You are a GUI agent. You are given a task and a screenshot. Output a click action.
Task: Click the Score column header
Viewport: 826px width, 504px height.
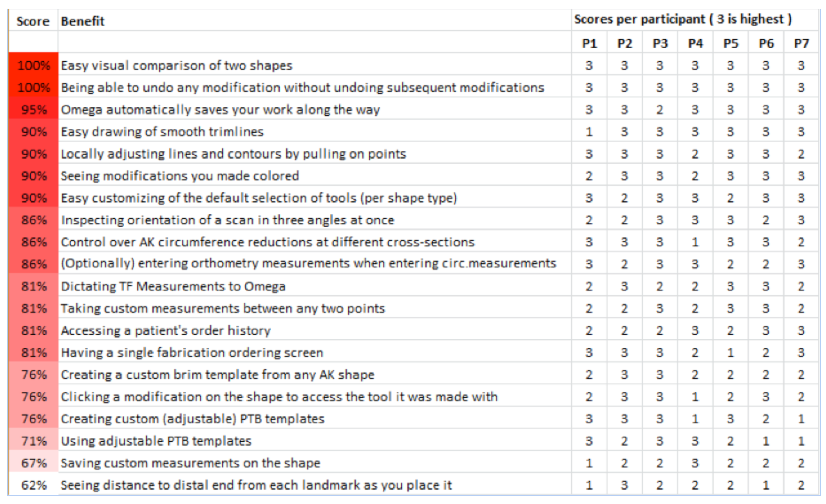coord(32,21)
